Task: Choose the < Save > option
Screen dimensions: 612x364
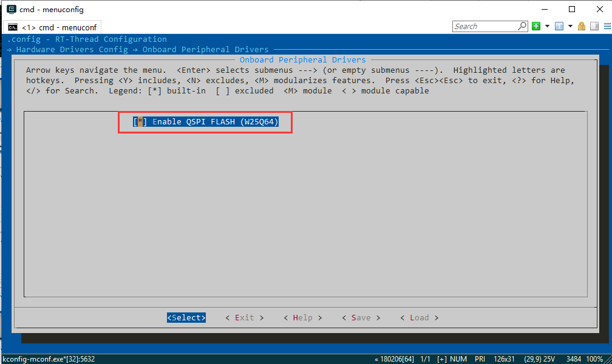Action: tap(361, 317)
